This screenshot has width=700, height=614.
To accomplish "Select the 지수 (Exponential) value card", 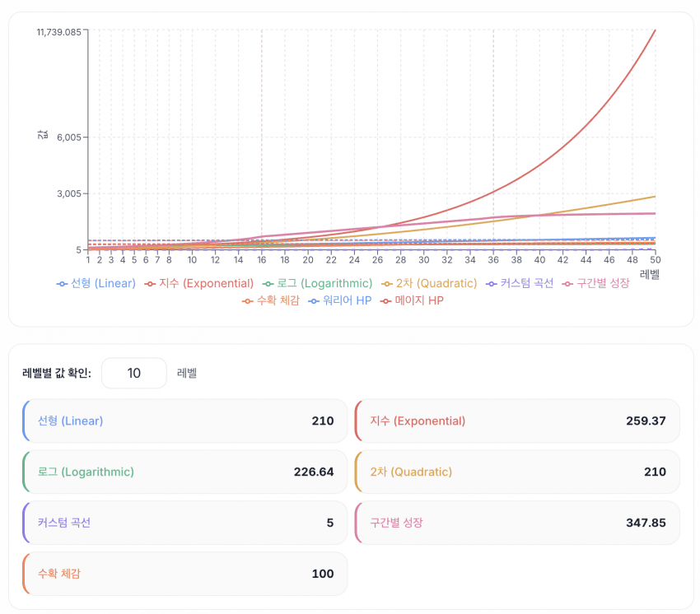I will (x=517, y=421).
